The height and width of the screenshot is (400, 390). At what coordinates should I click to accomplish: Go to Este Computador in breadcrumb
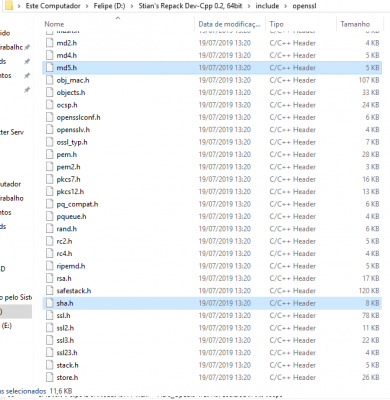click(x=53, y=6)
